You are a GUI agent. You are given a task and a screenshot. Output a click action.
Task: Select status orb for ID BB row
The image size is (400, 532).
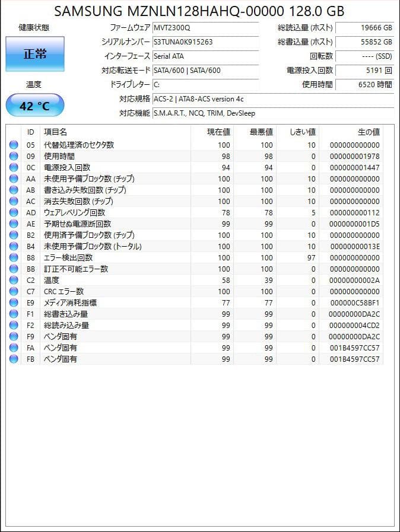coord(14,269)
